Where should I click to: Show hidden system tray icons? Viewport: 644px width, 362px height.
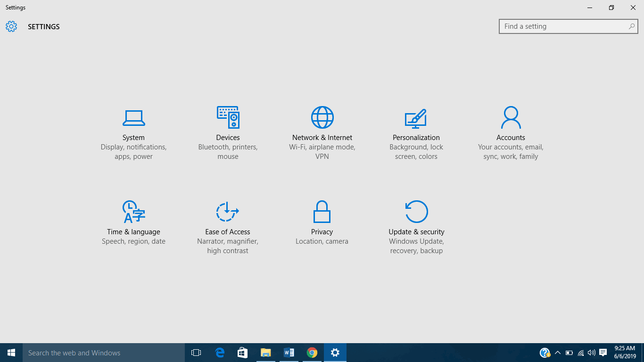[x=558, y=353]
